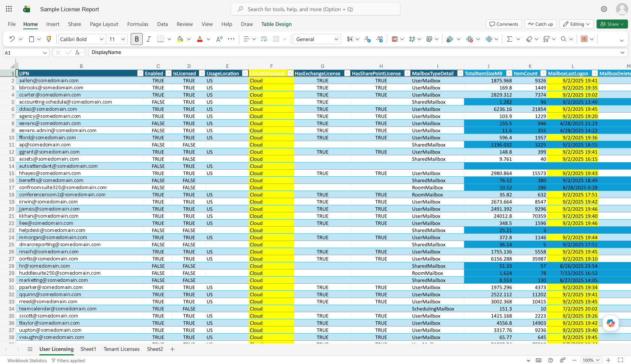
Task: Click the green Share button
Action: tap(612, 24)
